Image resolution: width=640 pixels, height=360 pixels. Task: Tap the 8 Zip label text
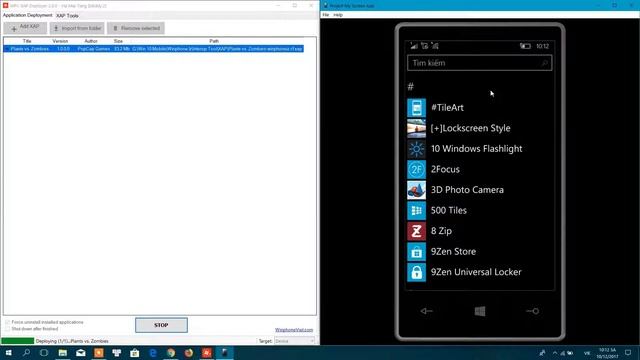click(441, 231)
